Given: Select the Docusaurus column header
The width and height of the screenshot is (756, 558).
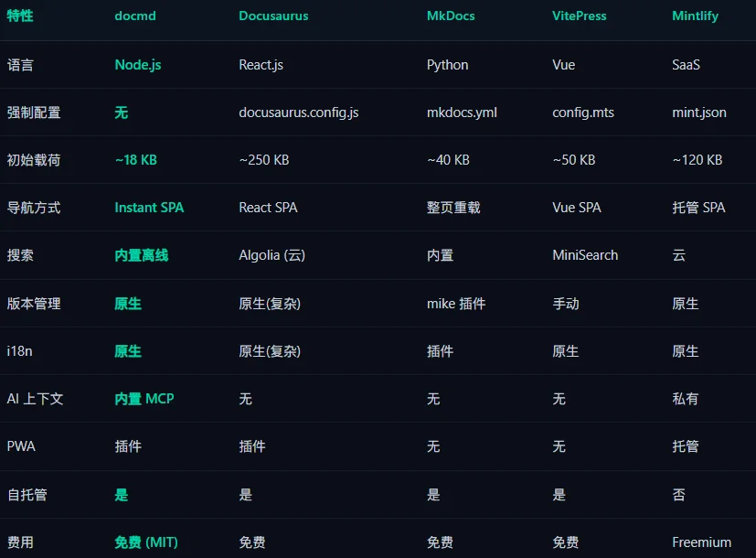Looking at the screenshot, I should pyautogui.click(x=273, y=16).
